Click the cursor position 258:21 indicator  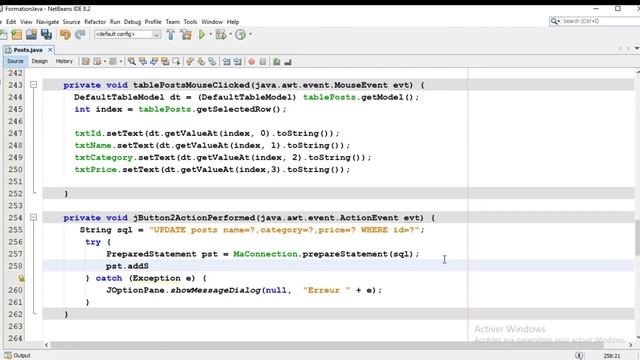(x=612, y=356)
